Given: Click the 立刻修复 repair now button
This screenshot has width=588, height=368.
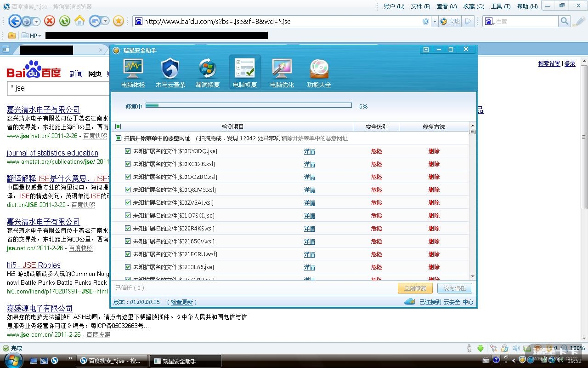Looking at the screenshot, I should pos(415,288).
